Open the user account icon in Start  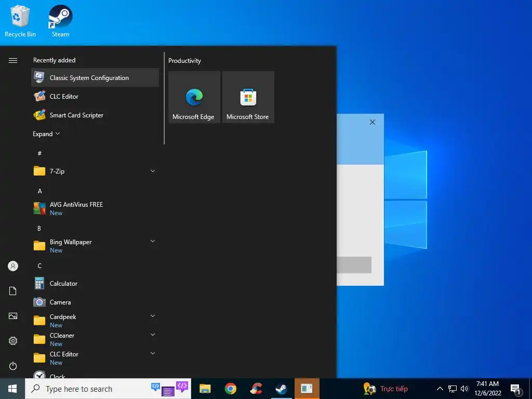click(13, 266)
